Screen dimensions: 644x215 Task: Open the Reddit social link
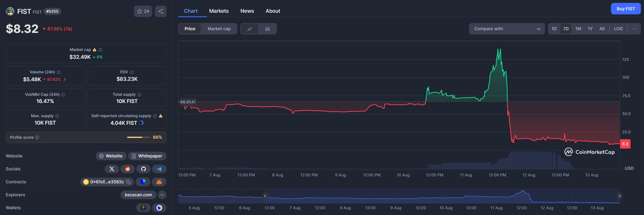pos(127,169)
